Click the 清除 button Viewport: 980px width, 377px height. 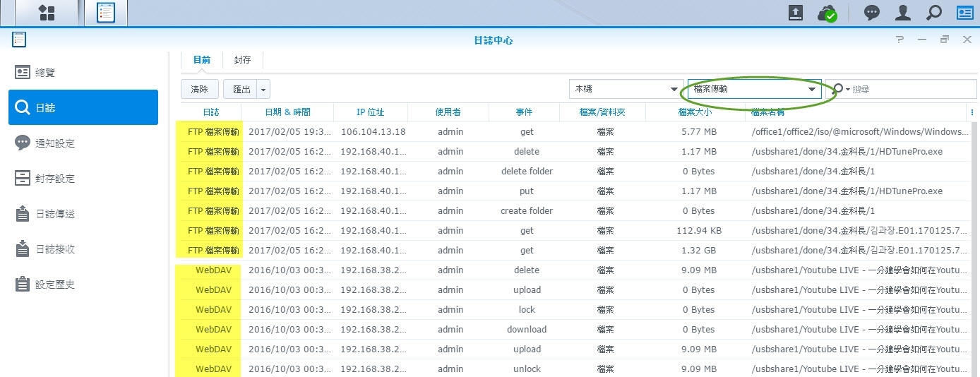[200, 89]
